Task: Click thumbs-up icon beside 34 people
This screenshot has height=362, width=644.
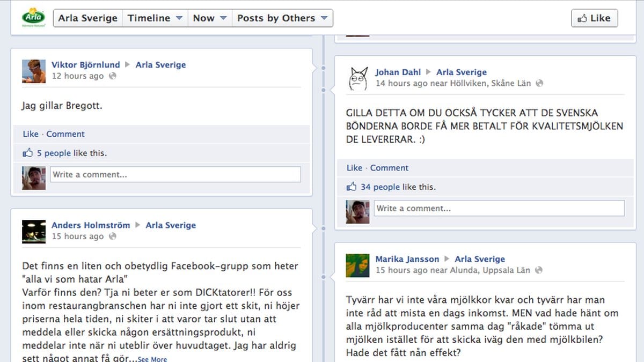Action: point(352,187)
